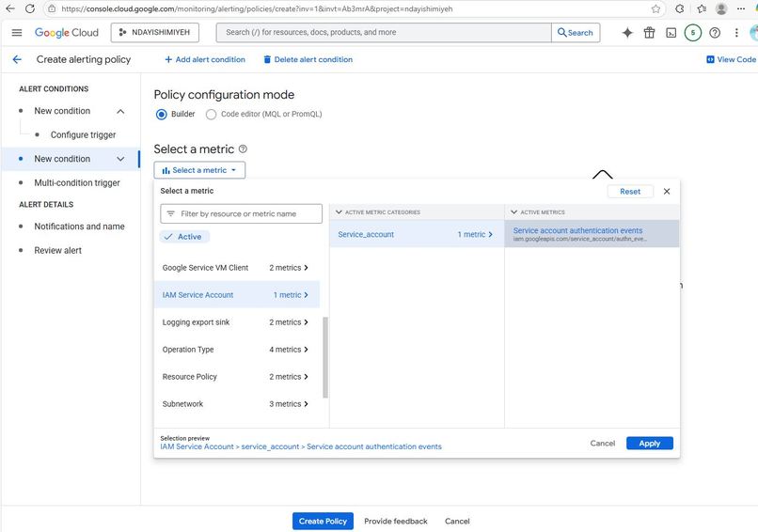Activate Cloud Shell terminal icon
Screen dimensions: 758x532
click(x=671, y=32)
